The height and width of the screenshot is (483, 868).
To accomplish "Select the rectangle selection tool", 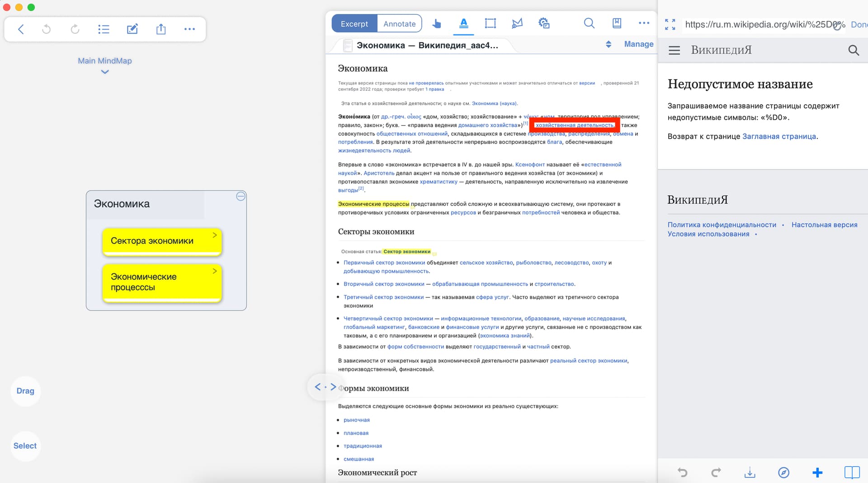I will tap(490, 23).
